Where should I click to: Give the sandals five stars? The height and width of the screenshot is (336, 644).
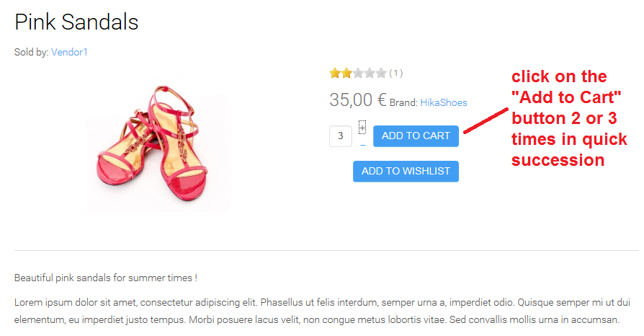pyautogui.click(x=381, y=73)
